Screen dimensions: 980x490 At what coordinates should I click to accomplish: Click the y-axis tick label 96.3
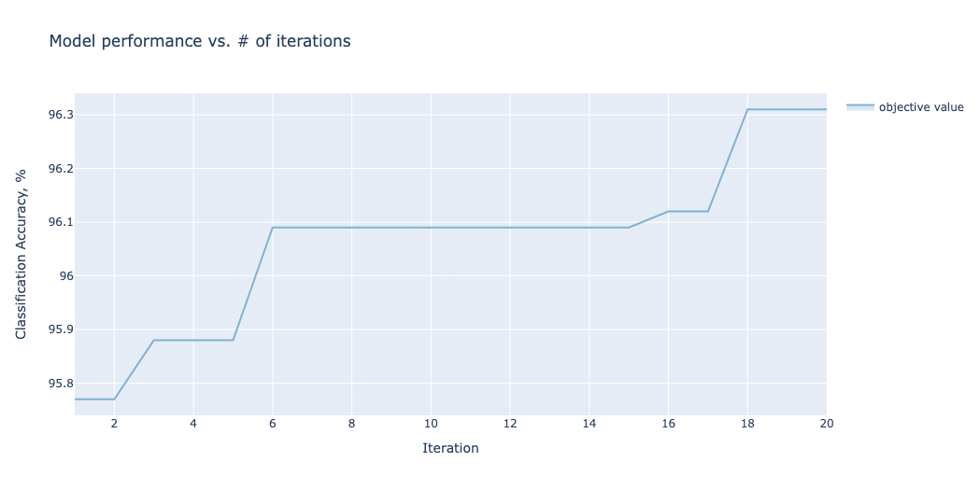(59, 115)
